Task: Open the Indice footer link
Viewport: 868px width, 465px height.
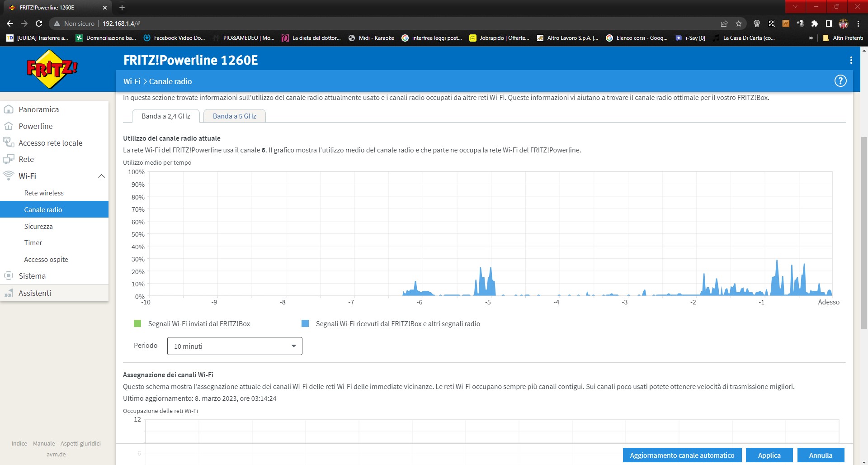Action: coord(19,443)
